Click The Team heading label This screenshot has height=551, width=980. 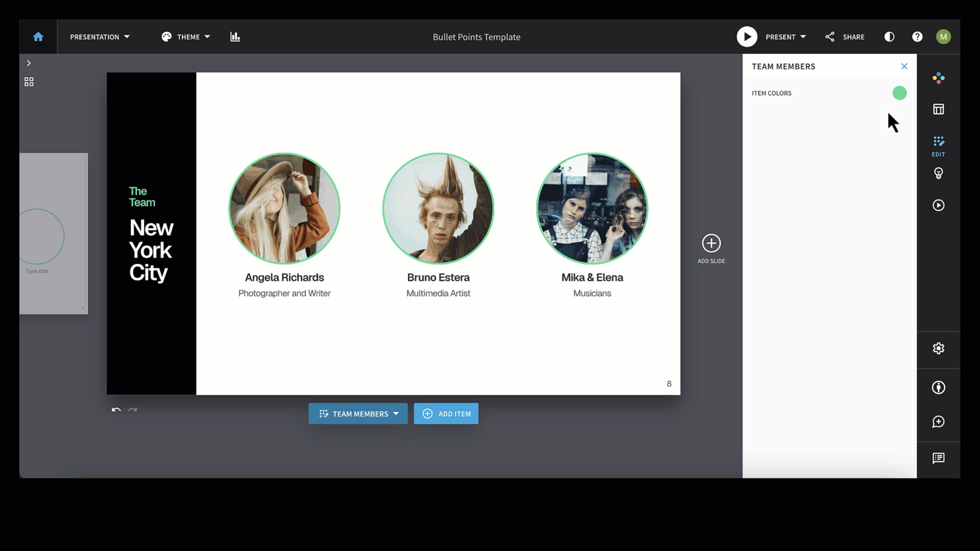(x=142, y=197)
